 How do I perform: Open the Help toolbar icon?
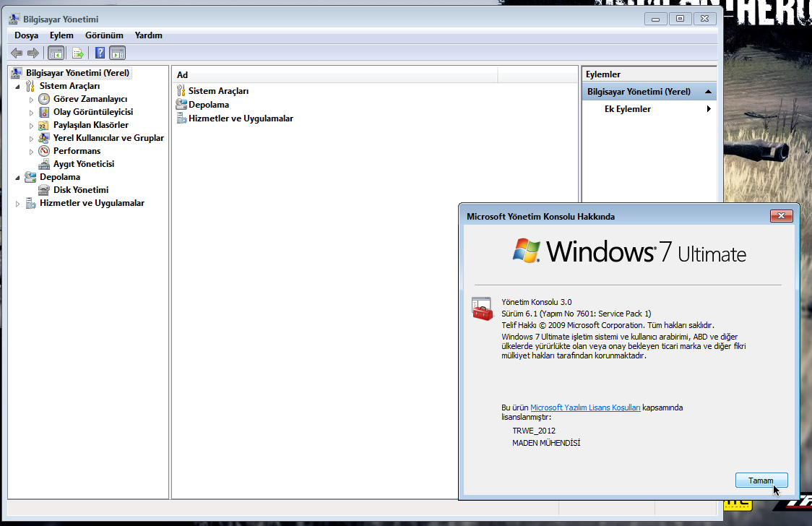click(100, 53)
